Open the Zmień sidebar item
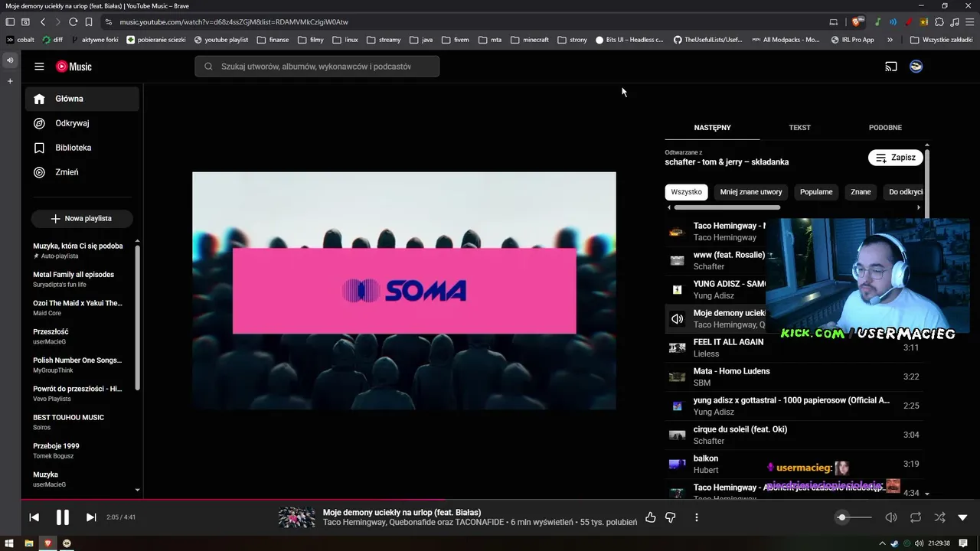This screenshot has height=551, width=980. click(x=82, y=172)
